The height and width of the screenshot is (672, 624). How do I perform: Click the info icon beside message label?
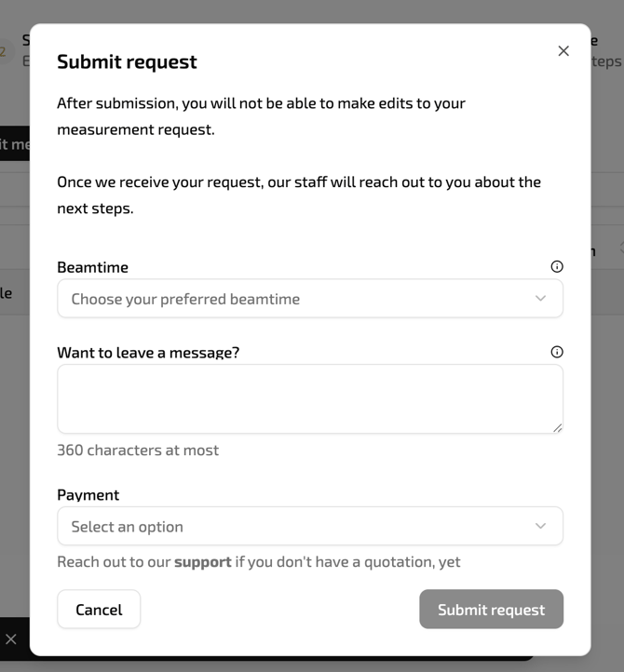pyautogui.click(x=557, y=352)
